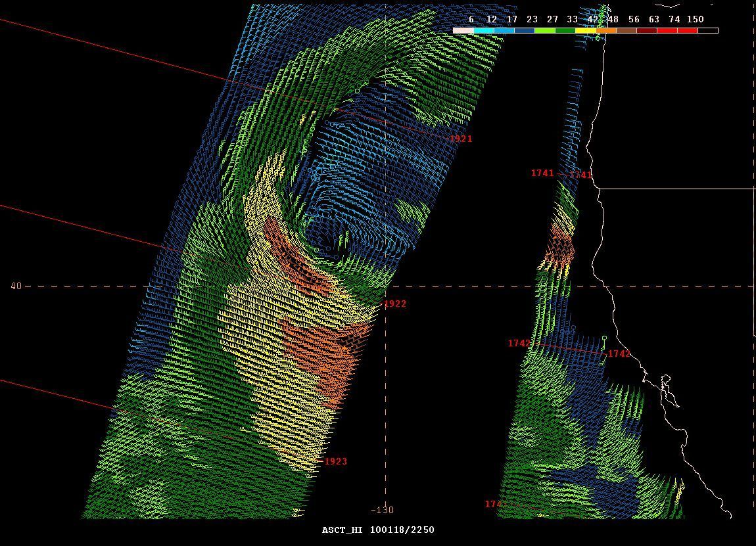Click the brown legend swatch between 48 and 56
The height and width of the screenshot is (546, 756).
(626, 30)
